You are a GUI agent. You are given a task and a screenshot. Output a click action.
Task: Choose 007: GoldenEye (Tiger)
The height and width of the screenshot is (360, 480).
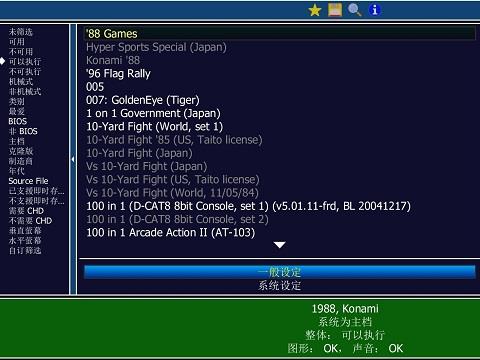pos(143,100)
